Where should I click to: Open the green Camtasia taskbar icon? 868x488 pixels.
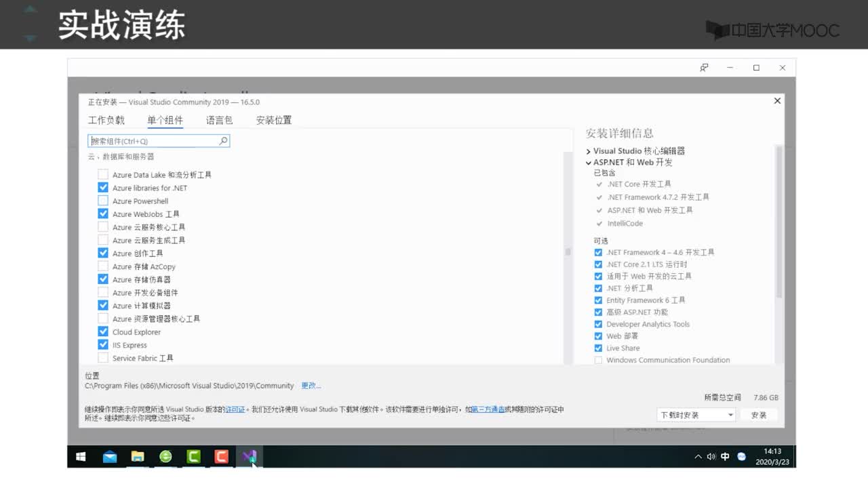click(x=193, y=457)
